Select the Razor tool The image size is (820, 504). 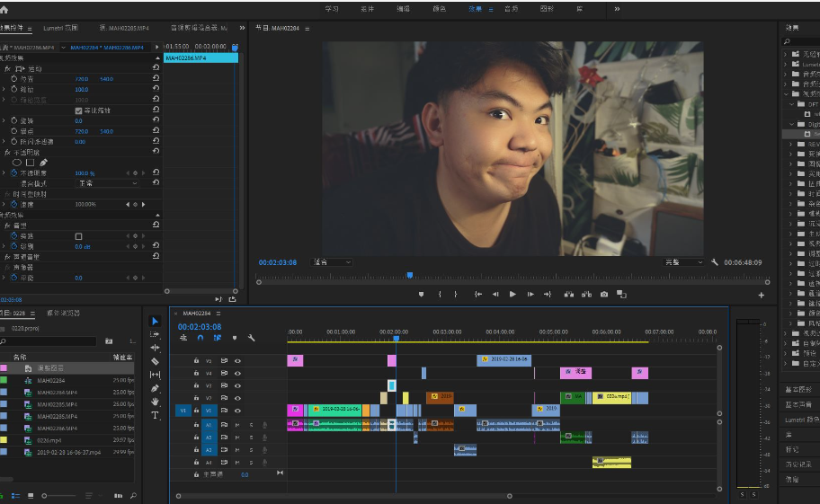pos(155,361)
